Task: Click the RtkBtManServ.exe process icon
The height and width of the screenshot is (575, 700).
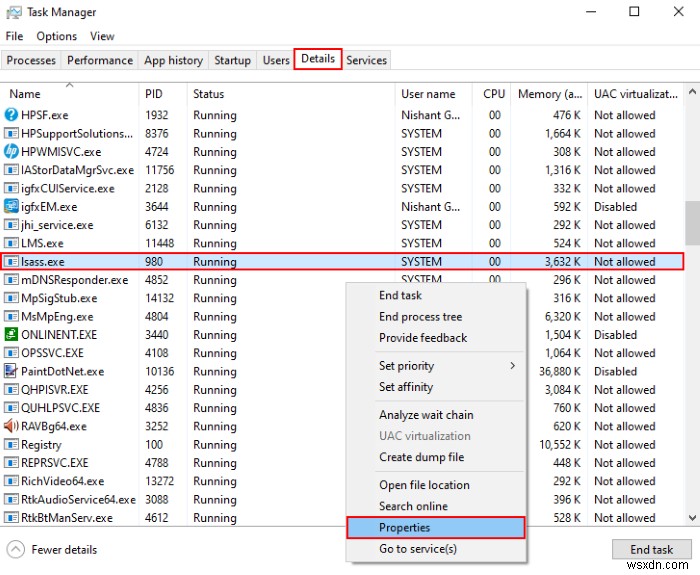Action: (x=11, y=517)
